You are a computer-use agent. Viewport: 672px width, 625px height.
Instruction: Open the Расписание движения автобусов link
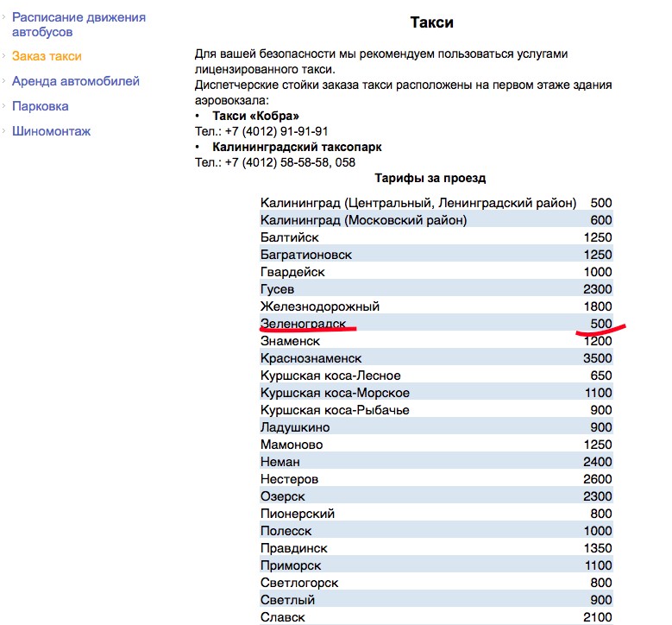pyautogui.click(x=79, y=24)
